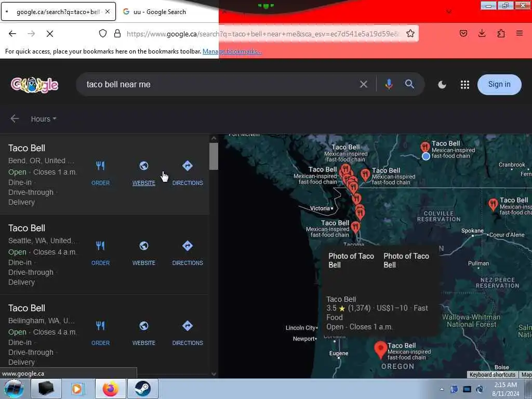532x399 pixels.
Task: Get directions to Seattle Taco Bell
Action: tap(188, 253)
